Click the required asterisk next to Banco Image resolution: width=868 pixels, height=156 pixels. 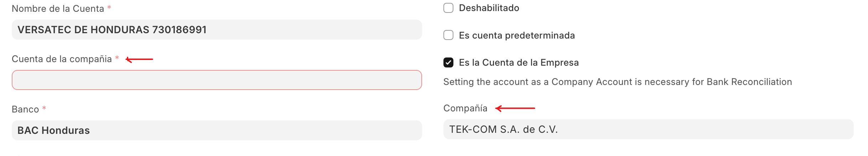44,108
